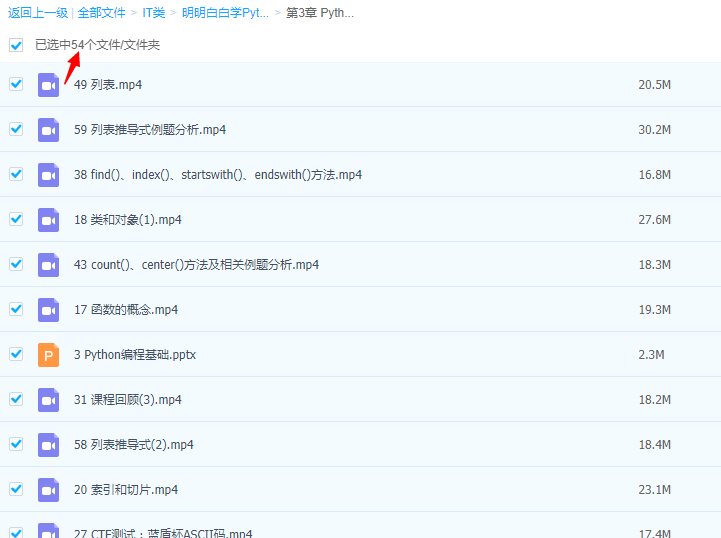Click the video icon beside 38 find() file
721x538 pixels.
49,175
